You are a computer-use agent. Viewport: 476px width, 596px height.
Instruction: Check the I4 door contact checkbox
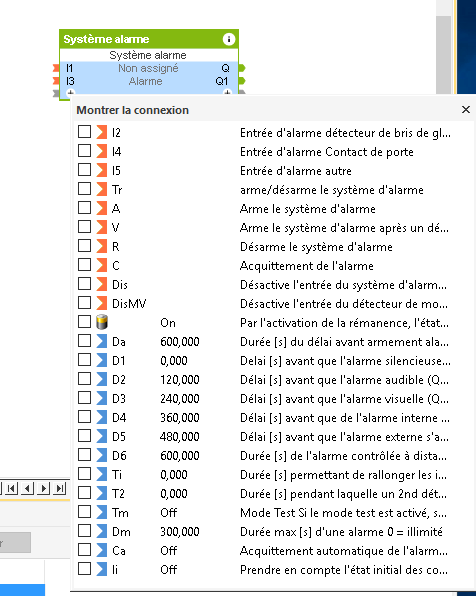click(84, 151)
